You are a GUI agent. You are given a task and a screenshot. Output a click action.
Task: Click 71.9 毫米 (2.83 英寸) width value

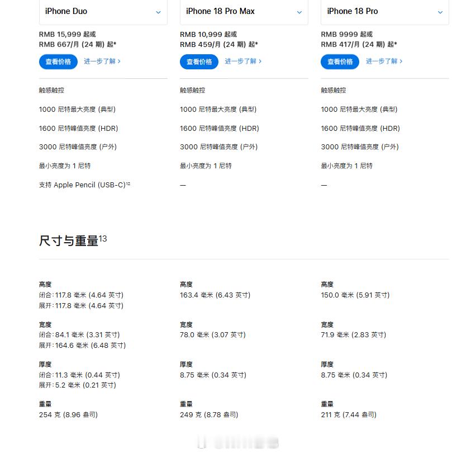tap(353, 335)
